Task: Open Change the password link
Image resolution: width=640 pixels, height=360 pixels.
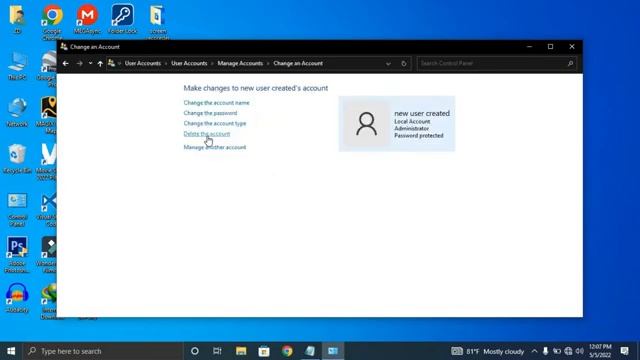Action: [x=210, y=113]
